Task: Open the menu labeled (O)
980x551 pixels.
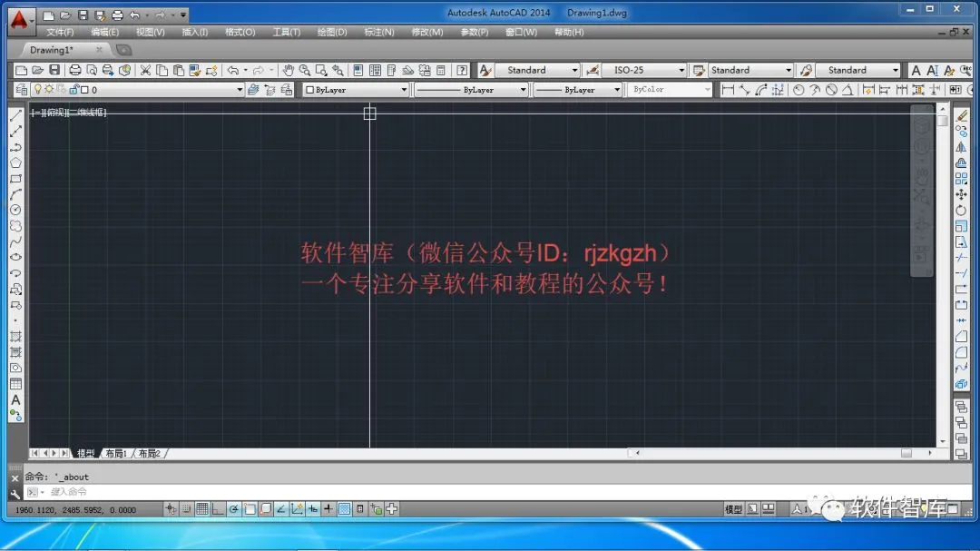Action: coord(240,32)
